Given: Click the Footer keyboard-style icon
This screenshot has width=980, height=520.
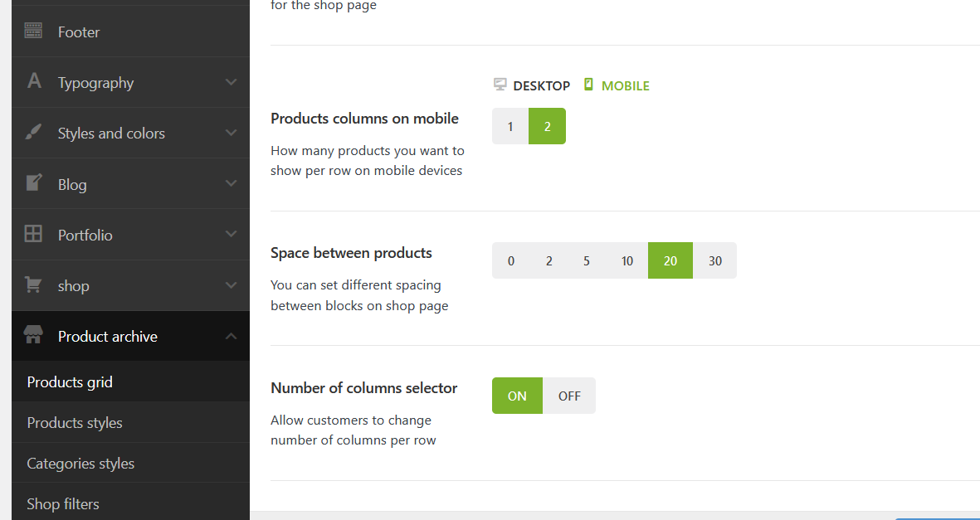Looking at the screenshot, I should point(33,32).
